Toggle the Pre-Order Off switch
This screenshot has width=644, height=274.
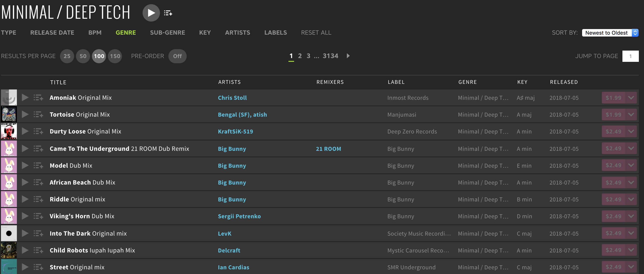(x=177, y=56)
